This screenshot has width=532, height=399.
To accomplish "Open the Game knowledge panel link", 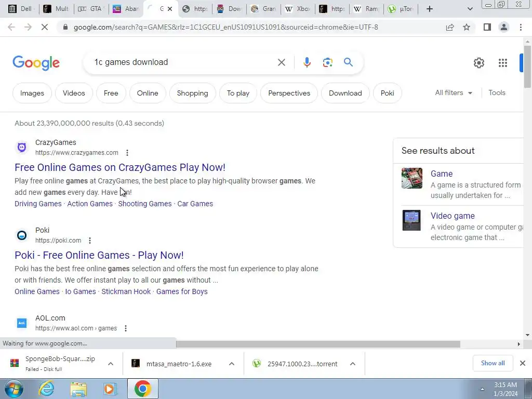I will click(442, 174).
